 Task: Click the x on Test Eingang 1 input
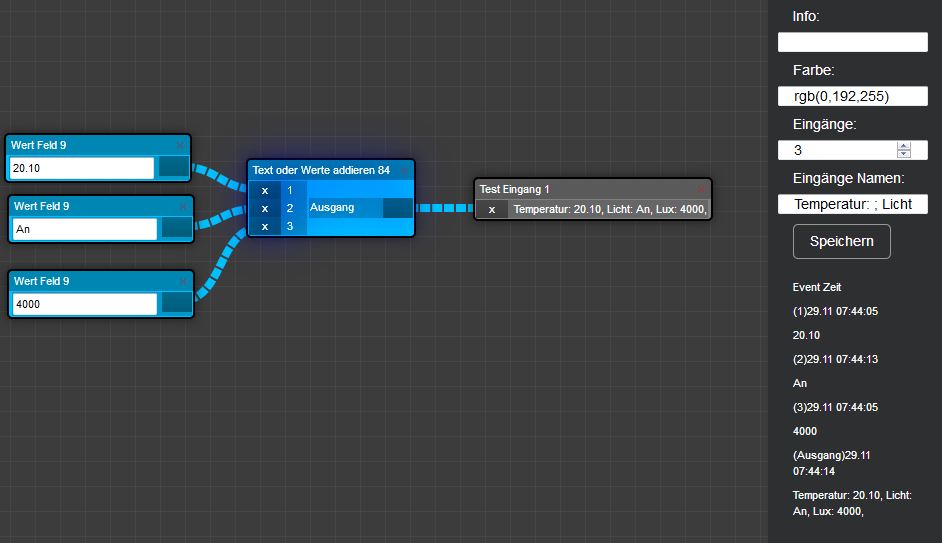[x=492, y=210]
